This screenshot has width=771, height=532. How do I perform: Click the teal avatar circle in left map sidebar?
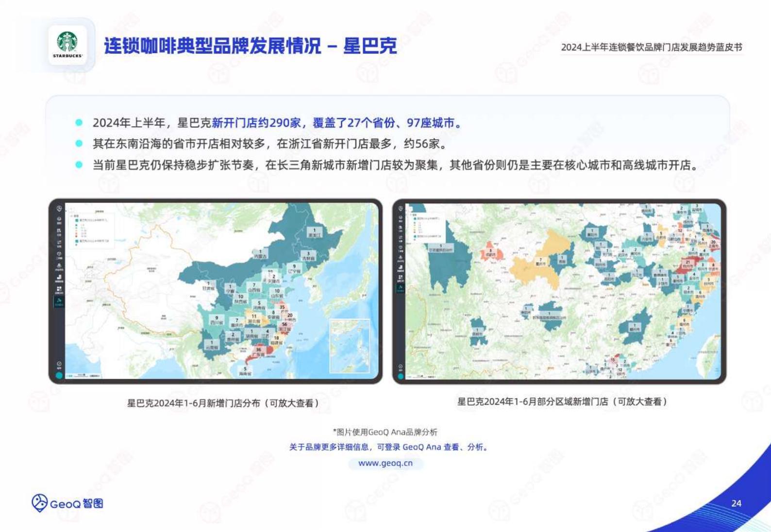[59, 375]
